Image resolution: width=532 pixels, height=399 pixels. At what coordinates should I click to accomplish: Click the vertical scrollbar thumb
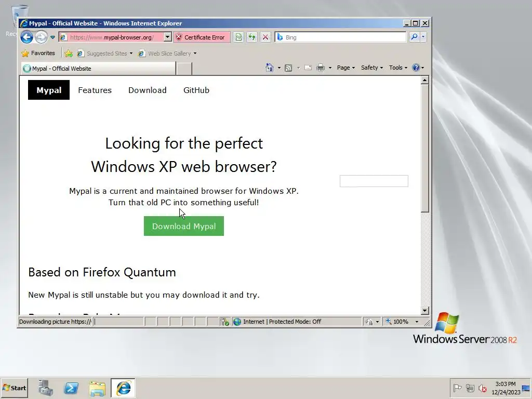click(x=424, y=148)
